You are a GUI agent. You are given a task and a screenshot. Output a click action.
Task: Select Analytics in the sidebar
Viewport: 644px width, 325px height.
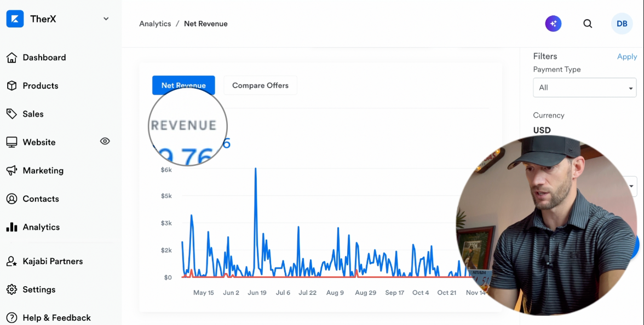(x=41, y=228)
